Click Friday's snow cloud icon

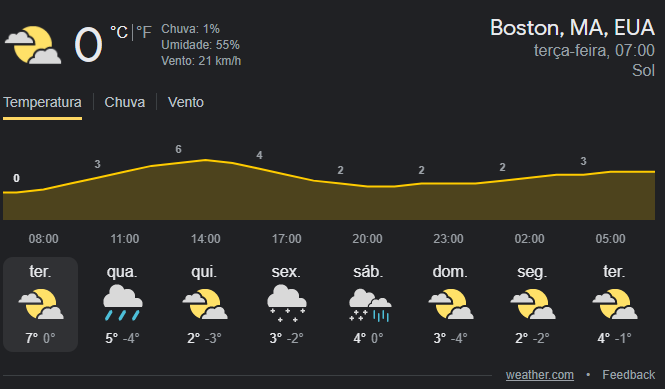(x=287, y=303)
